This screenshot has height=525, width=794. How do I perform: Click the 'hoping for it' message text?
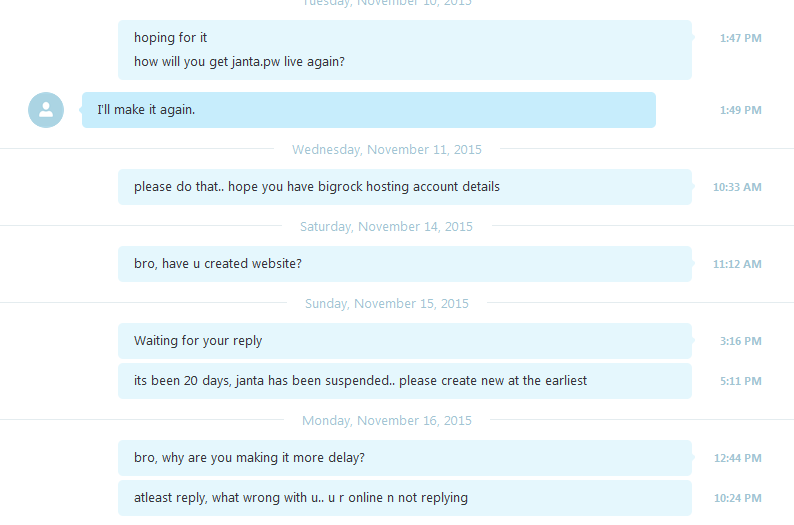(x=170, y=37)
